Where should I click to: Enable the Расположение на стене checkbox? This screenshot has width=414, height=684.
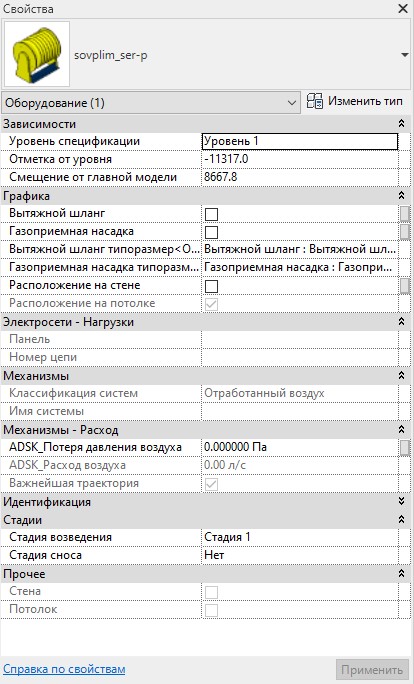(x=212, y=286)
